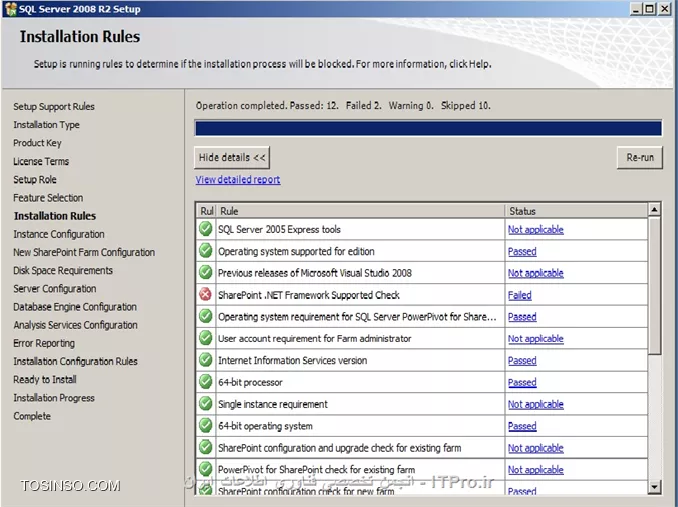Click green check icon for Internet Information Services version
The height and width of the screenshot is (507, 678).
(x=206, y=360)
